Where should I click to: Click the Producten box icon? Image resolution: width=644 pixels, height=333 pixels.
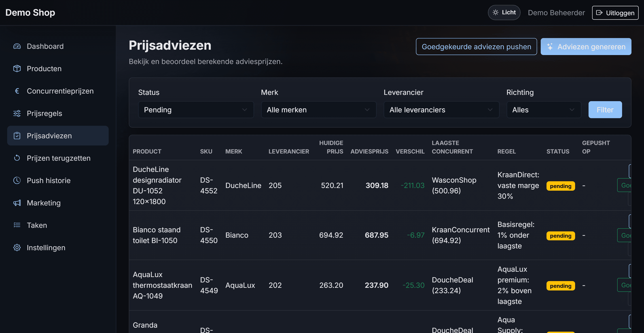tap(17, 68)
